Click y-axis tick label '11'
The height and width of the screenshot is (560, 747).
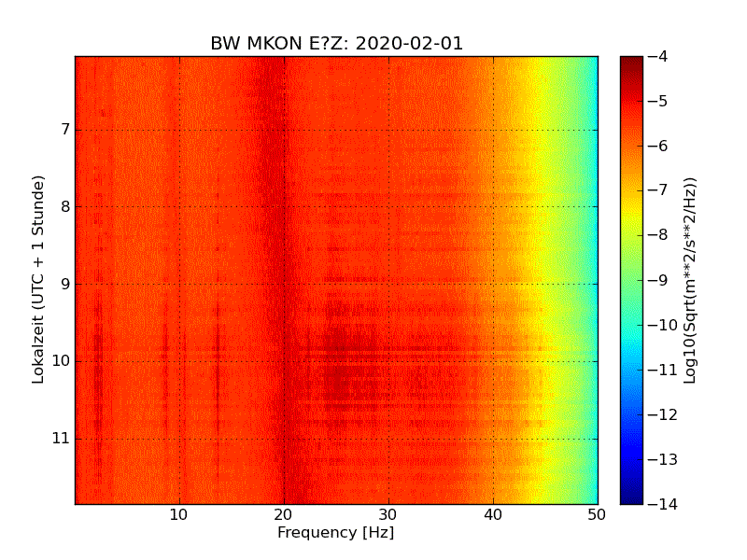pyautogui.click(x=61, y=438)
